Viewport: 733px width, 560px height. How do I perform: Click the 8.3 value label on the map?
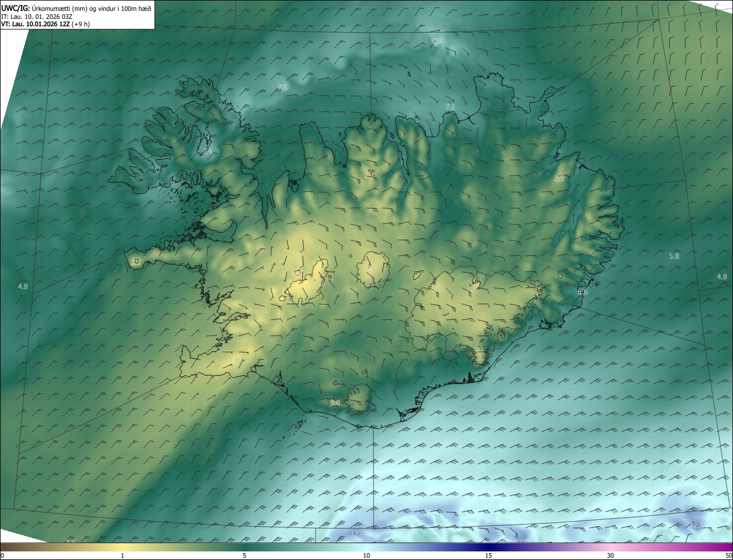[x=438, y=40]
